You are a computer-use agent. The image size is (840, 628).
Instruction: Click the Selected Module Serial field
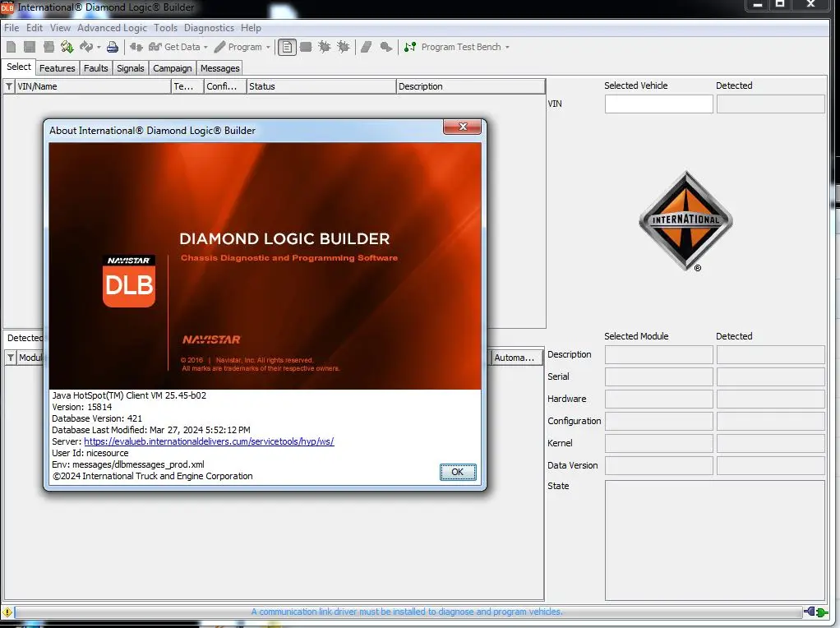[659, 376]
